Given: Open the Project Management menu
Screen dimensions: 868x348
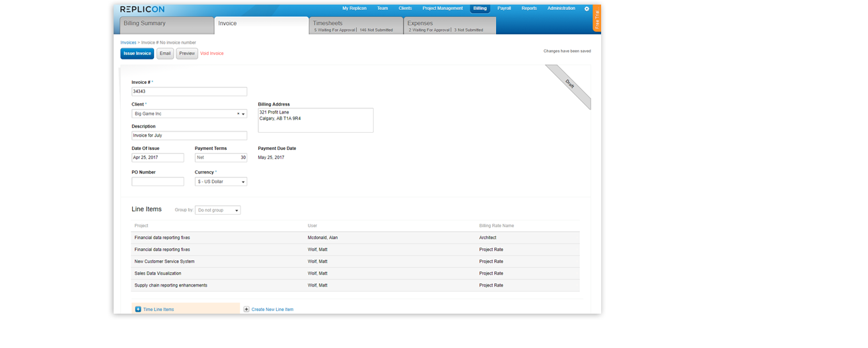Looking at the screenshot, I should (x=443, y=9).
